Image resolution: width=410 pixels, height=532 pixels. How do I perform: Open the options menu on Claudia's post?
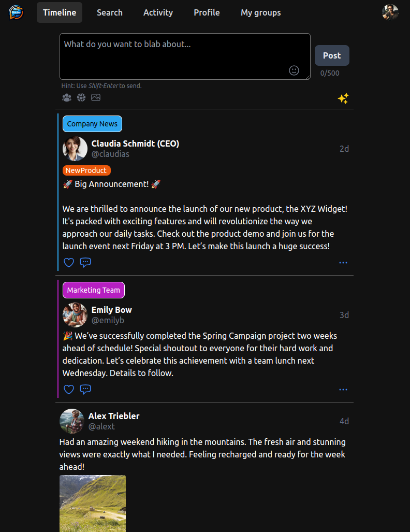(343, 263)
